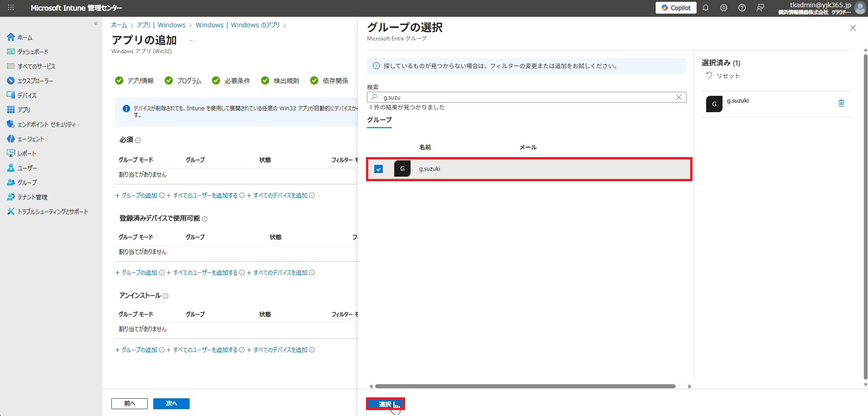Delete g.suzuki from selected list via trash icon
This screenshot has width=868, height=416.
841,104
